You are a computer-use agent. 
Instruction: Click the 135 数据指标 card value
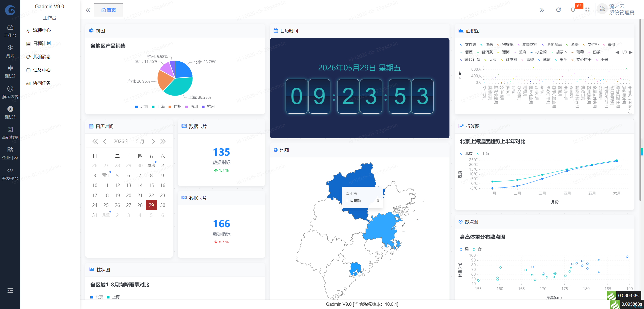click(x=221, y=152)
